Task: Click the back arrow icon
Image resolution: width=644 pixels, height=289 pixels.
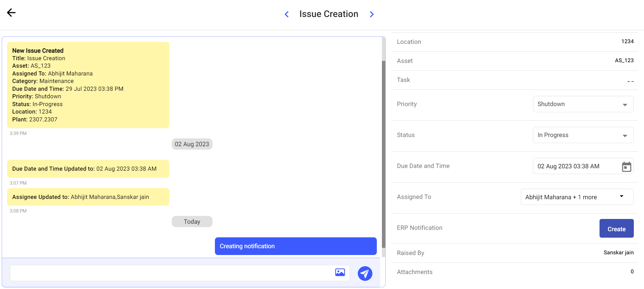Action: [11, 13]
